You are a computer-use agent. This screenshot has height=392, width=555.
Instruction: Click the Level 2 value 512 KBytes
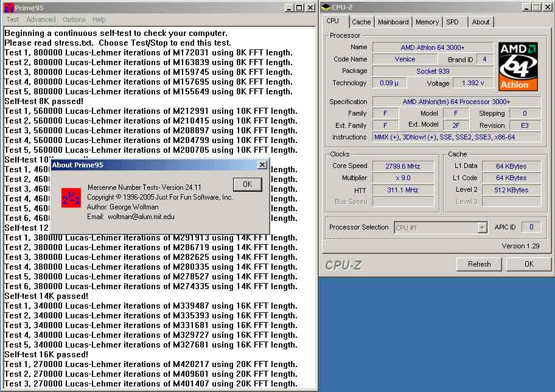click(511, 190)
